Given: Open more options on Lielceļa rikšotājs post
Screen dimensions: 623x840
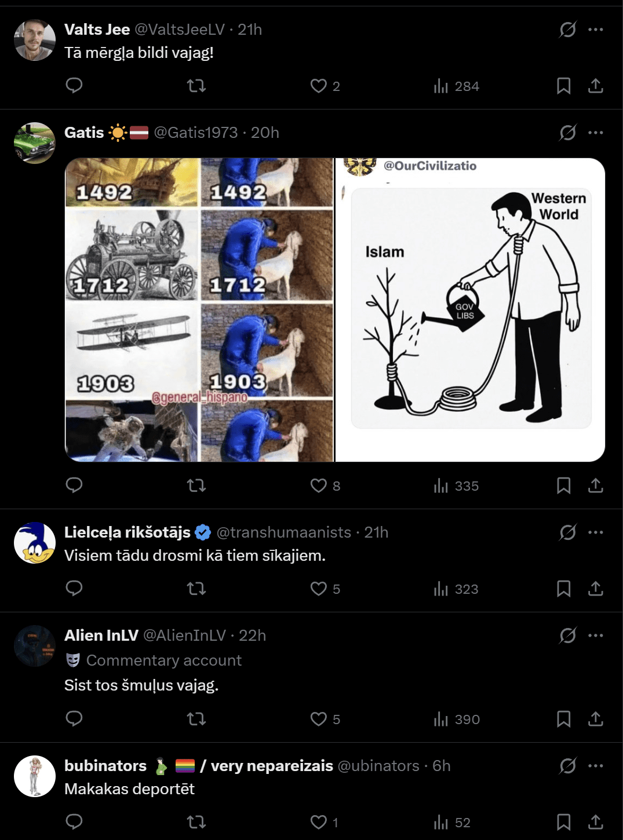Looking at the screenshot, I should [x=596, y=532].
